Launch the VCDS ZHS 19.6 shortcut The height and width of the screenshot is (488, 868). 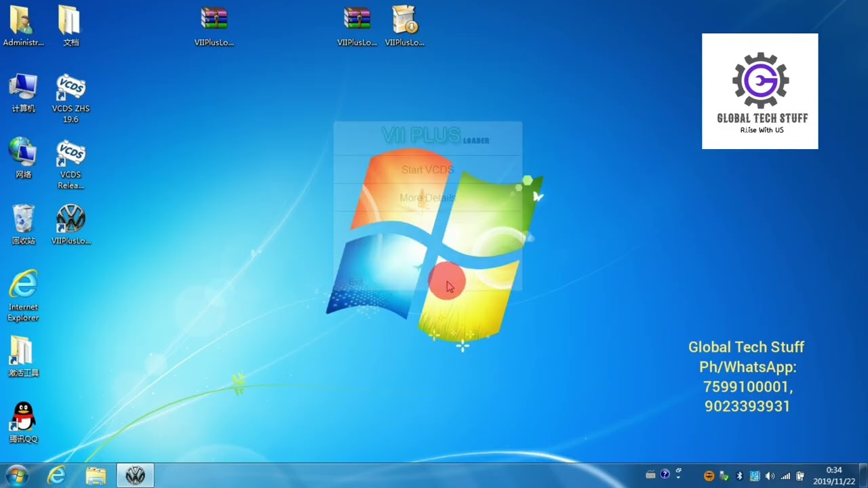click(x=71, y=98)
